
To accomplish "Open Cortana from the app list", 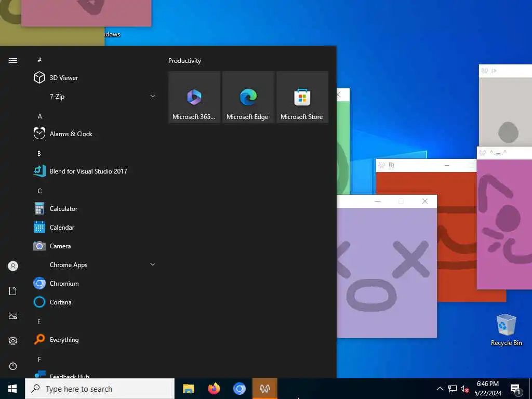I will [95, 302].
